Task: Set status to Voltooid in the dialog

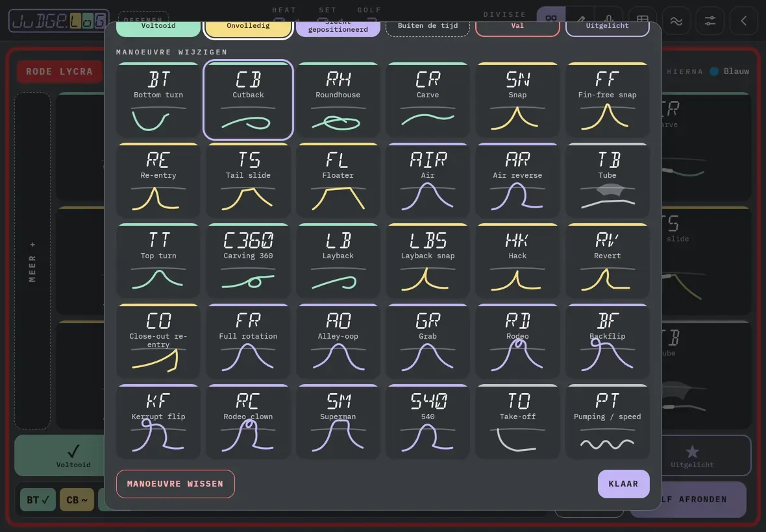Action: 158,29
